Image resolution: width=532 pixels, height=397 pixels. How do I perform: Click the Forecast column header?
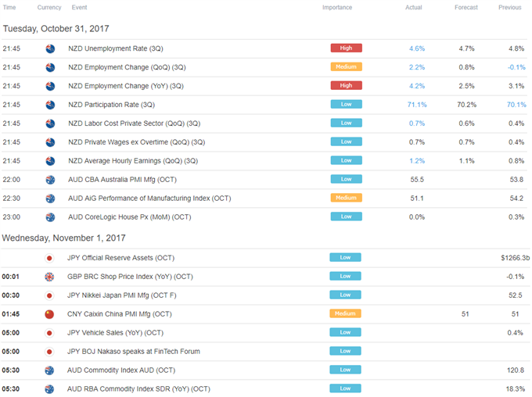click(x=465, y=8)
